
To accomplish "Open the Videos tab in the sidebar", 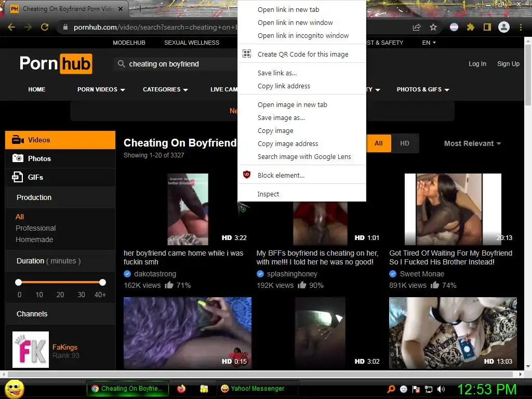I will coord(60,140).
